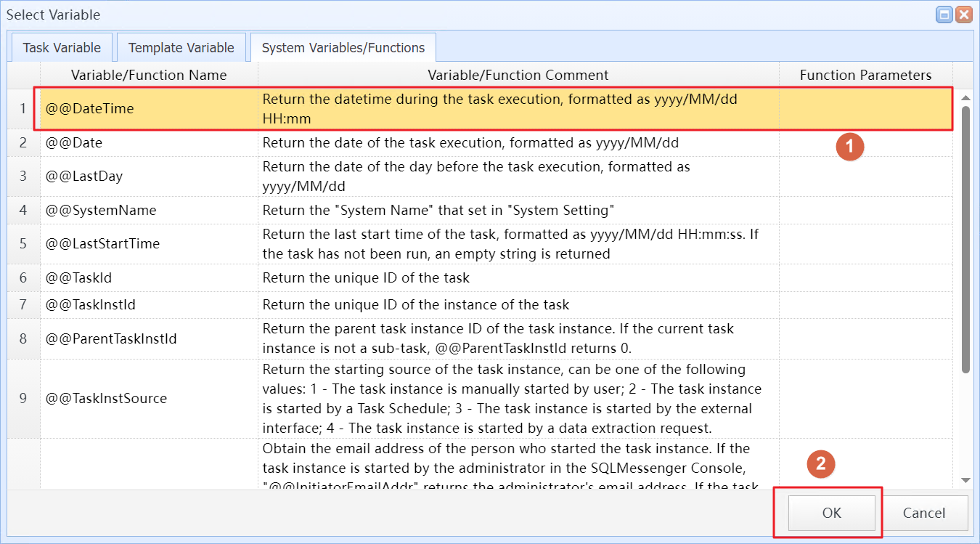Close the Select Variable dialog

963,15
